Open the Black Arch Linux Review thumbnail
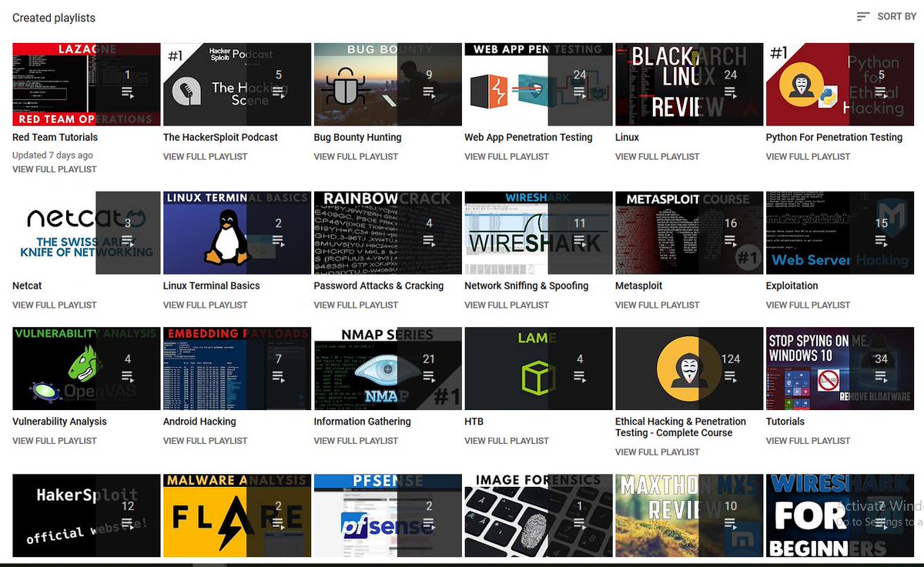Image resolution: width=924 pixels, height=567 pixels. (690, 84)
